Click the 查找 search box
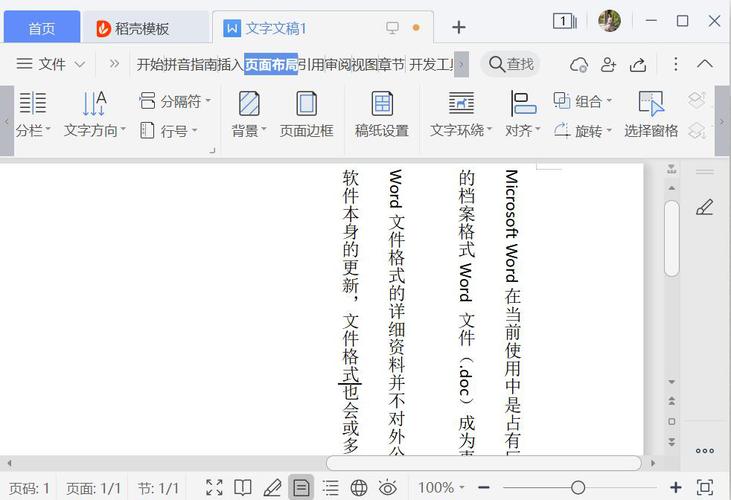The width and height of the screenshot is (731, 500). (510, 64)
